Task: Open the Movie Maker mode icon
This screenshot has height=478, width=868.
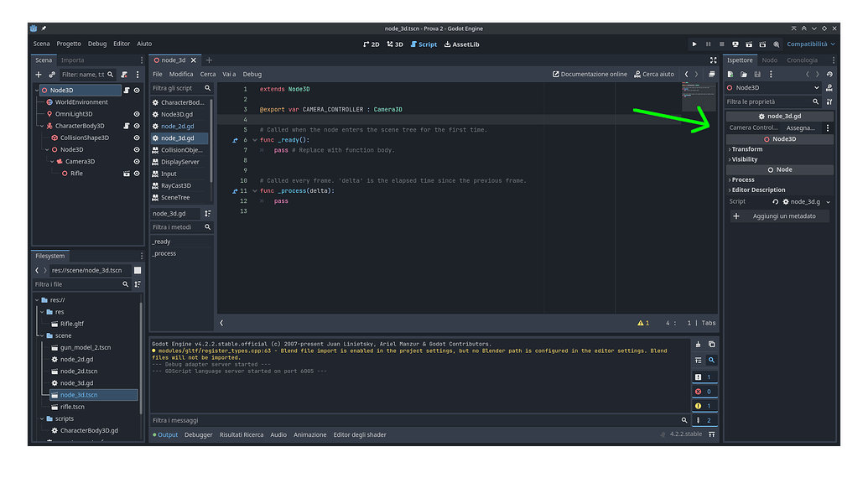Action: click(776, 44)
